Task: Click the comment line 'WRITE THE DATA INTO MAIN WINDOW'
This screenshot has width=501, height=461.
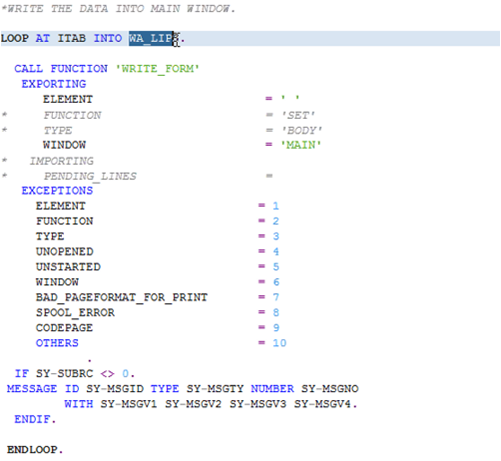Action: [118, 8]
